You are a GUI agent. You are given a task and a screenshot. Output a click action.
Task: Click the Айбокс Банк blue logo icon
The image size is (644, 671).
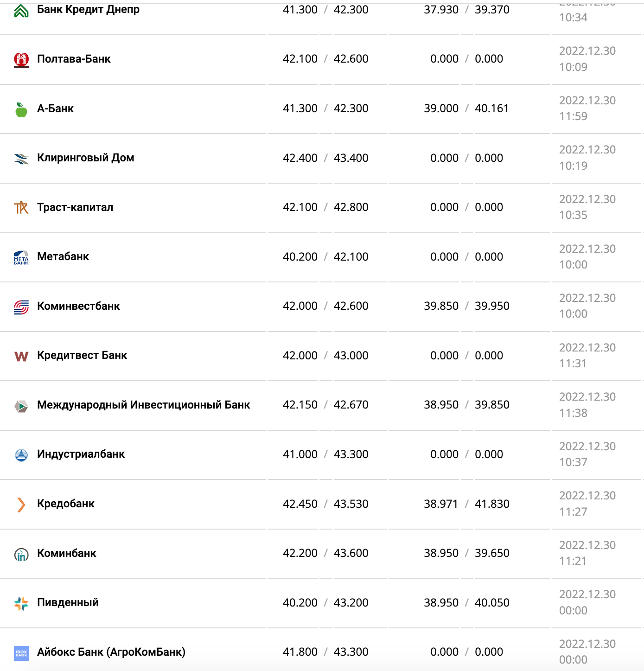pyautogui.click(x=21, y=652)
